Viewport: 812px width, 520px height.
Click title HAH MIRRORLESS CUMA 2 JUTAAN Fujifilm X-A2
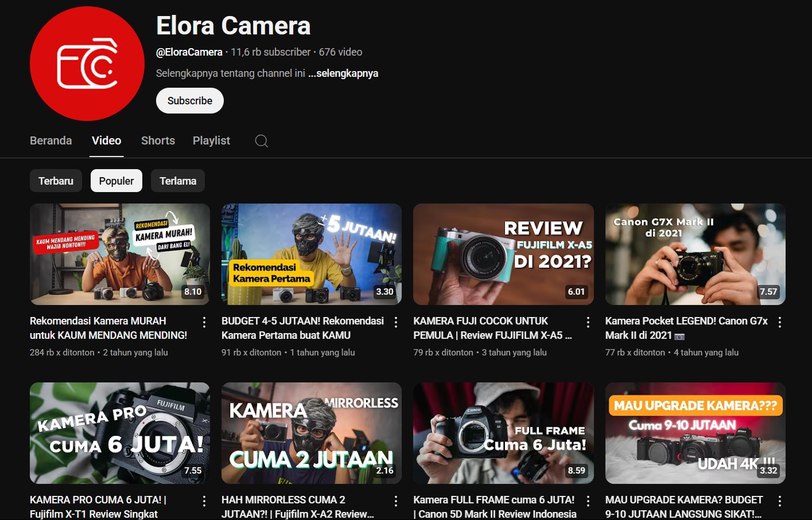pos(298,507)
